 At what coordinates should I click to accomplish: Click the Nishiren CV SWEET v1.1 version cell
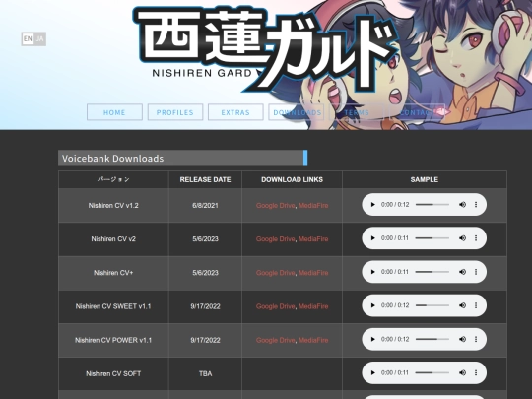pyautogui.click(x=113, y=306)
